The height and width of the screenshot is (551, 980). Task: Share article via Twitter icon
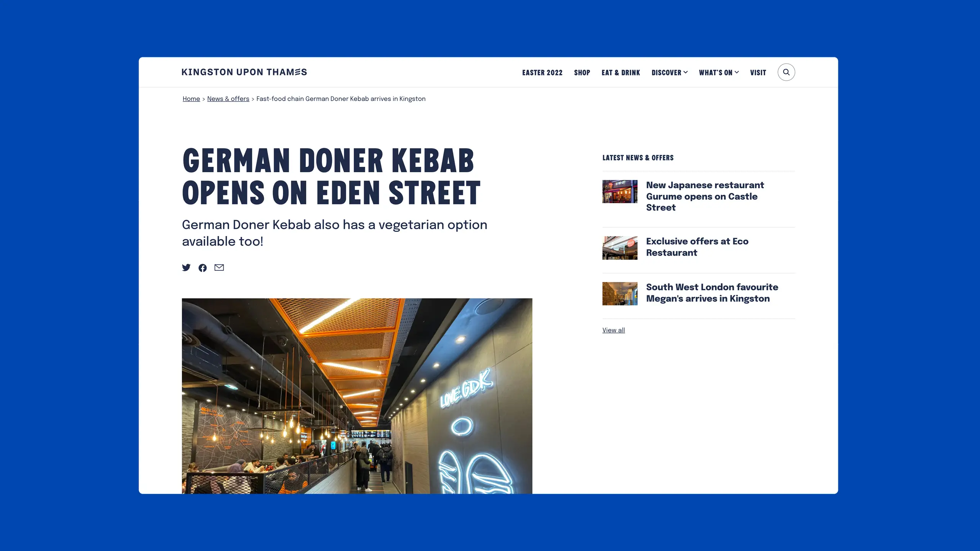tap(186, 267)
